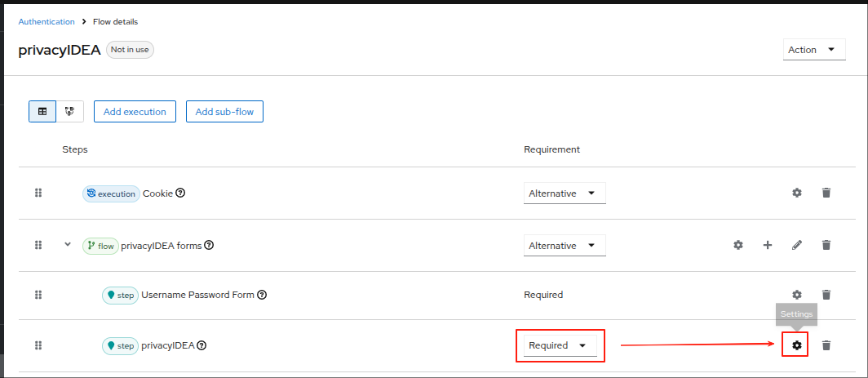Delete the privacyIDEA step via trash icon
Image resolution: width=868 pixels, height=378 pixels.
(826, 345)
